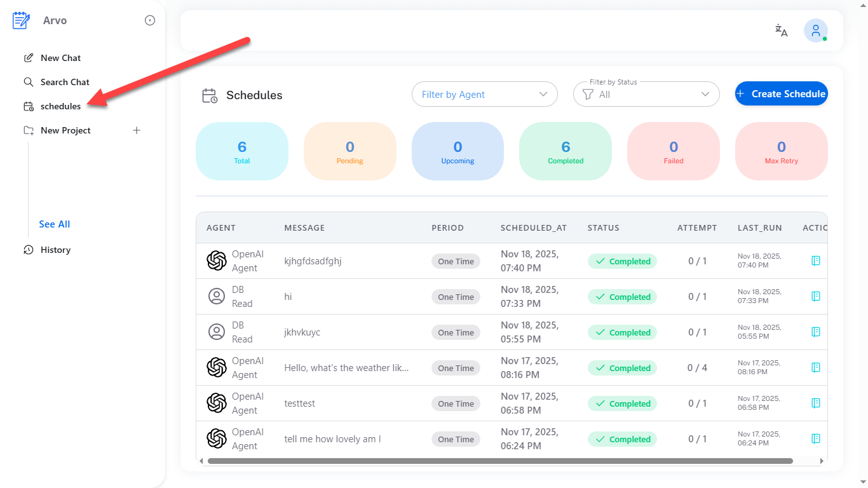
Task: Click the Schedules calendar header icon
Action: [x=210, y=95]
